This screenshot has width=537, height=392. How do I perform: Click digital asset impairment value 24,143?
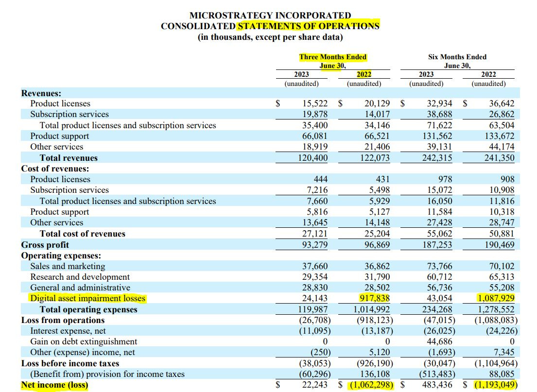(315, 298)
